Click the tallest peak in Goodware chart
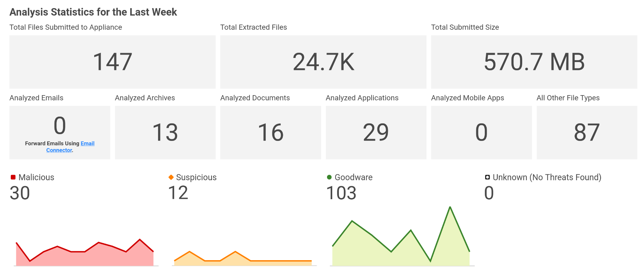644x275 pixels. tap(450, 208)
